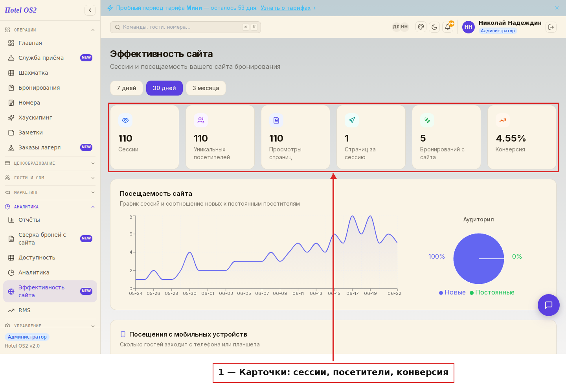
Task: Open Заметки in sidebar
Action: (50, 133)
